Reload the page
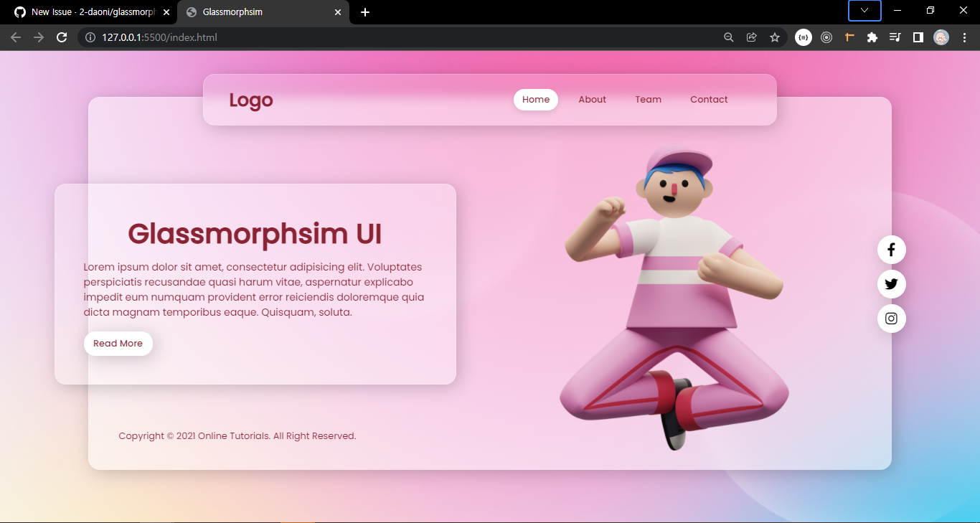Image resolution: width=980 pixels, height=523 pixels. point(61,37)
